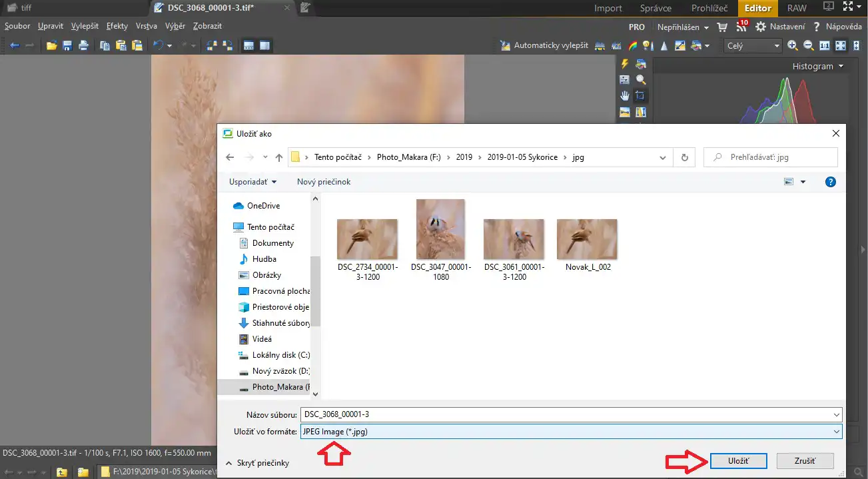The width and height of the screenshot is (868, 479).
Task: Open the shopping cart icon
Action: (722, 27)
